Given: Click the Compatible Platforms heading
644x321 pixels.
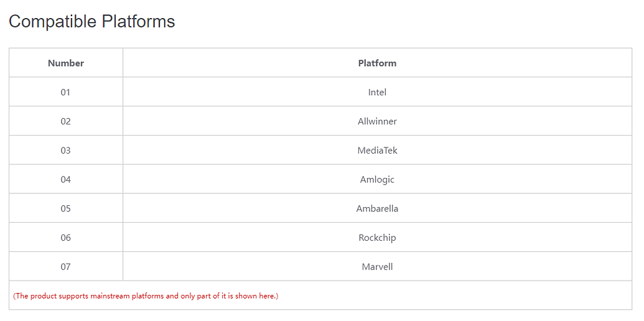Looking at the screenshot, I should tap(92, 22).
